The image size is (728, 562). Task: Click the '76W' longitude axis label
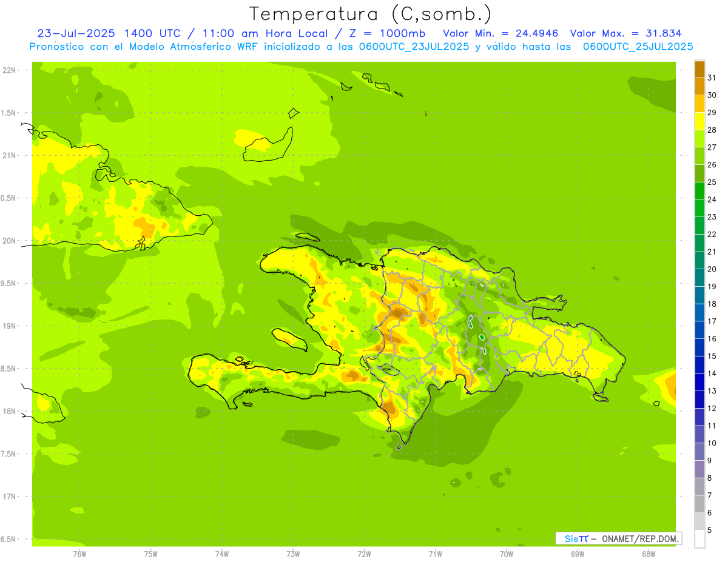[x=79, y=554]
